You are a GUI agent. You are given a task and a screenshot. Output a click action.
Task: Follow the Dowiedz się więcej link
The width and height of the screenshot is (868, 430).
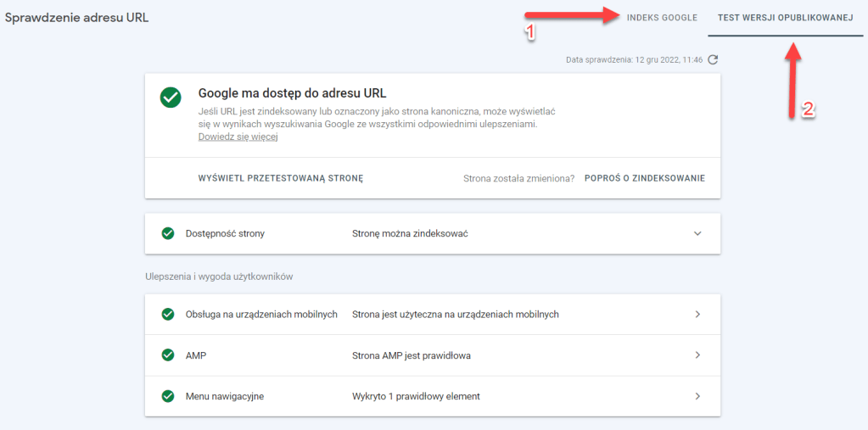pyautogui.click(x=238, y=137)
